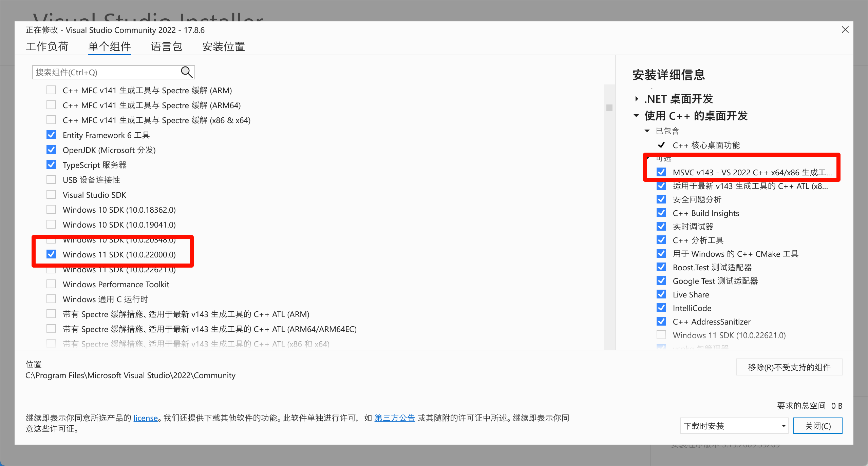Collapse the 已包含 group
The height and width of the screenshot is (466, 868).
pos(647,131)
